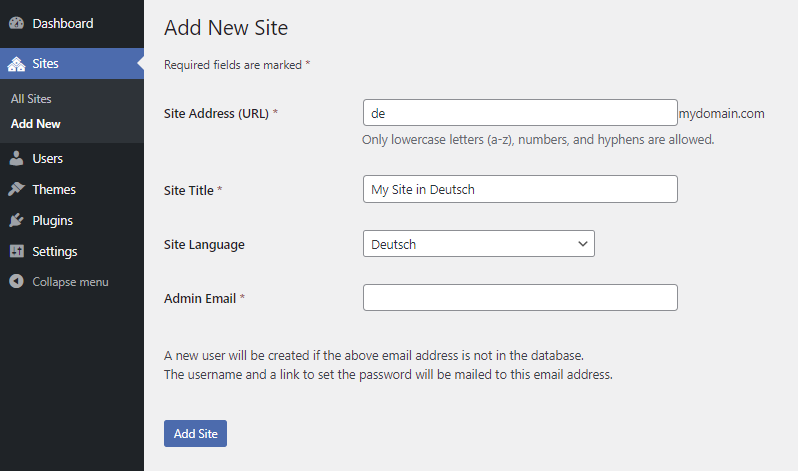This screenshot has height=471, width=798.
Task: Click the Users person icon
Action: (16, 159)
